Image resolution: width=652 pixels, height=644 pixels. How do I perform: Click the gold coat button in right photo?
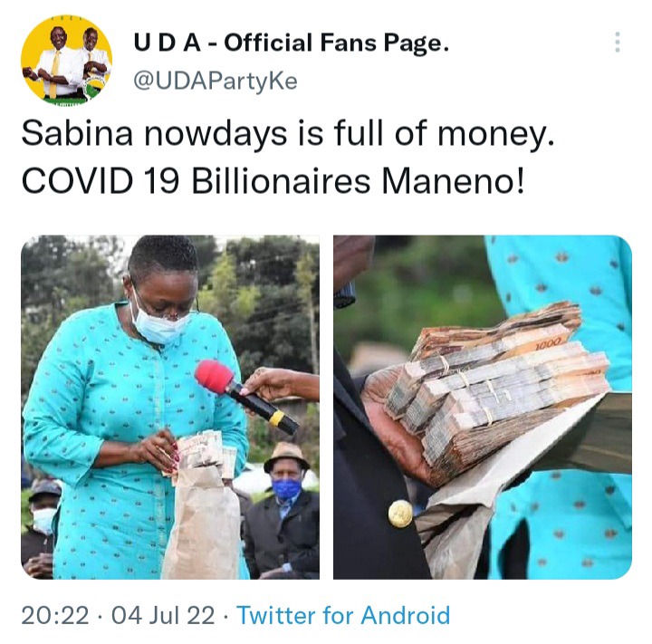(400, 514)
